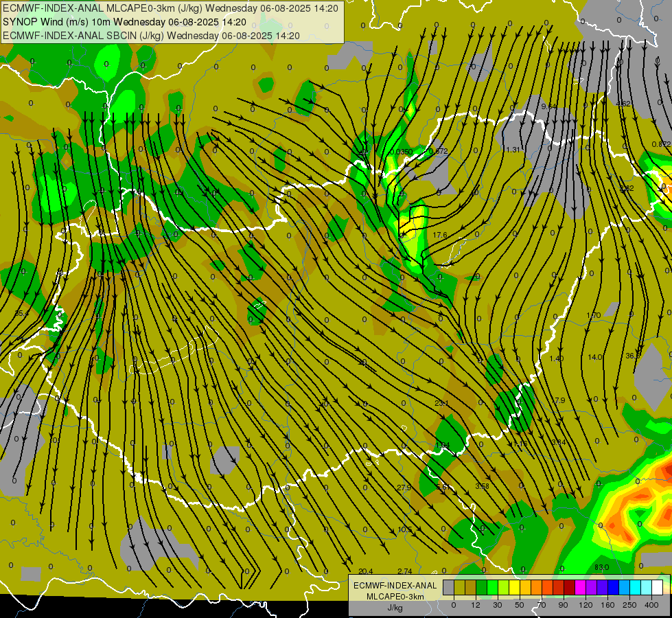Screen dimensions: 672x618
Task: Click the white swatch at legend end
Action: pos(658,587)
